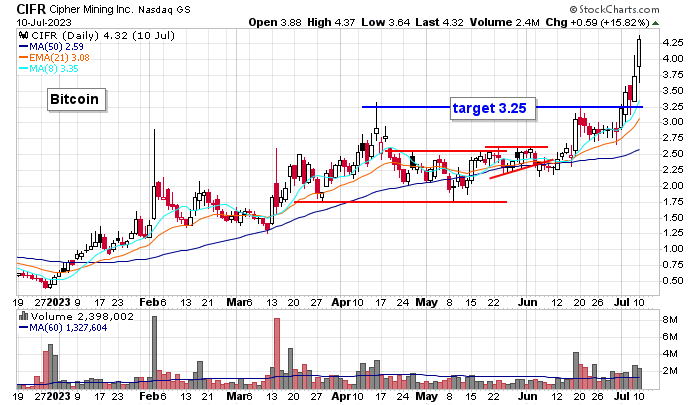Image resolution: width=700 pixels, height=405 pixels.
Task: Select the Cipher Mining Inc. company name
Action: pyautogui.click(x=92, y=9)
